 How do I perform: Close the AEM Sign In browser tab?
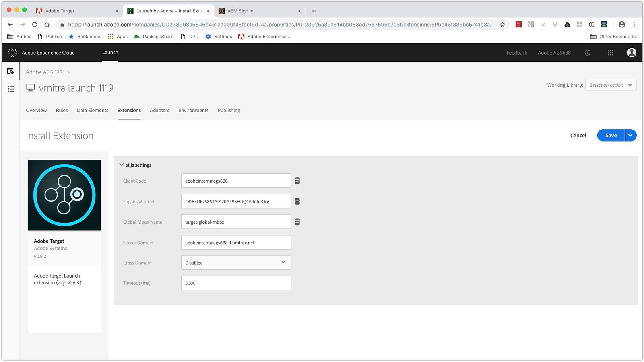[x=299, y=11]
